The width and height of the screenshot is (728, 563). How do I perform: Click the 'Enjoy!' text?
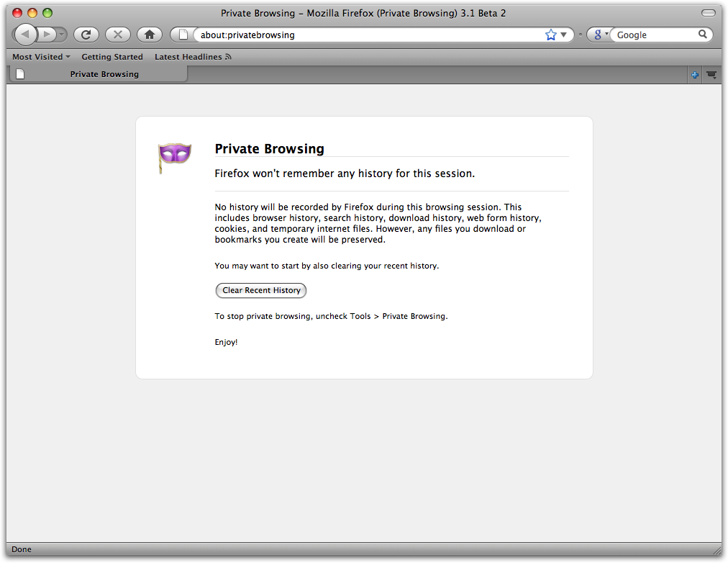click(226, 343)
